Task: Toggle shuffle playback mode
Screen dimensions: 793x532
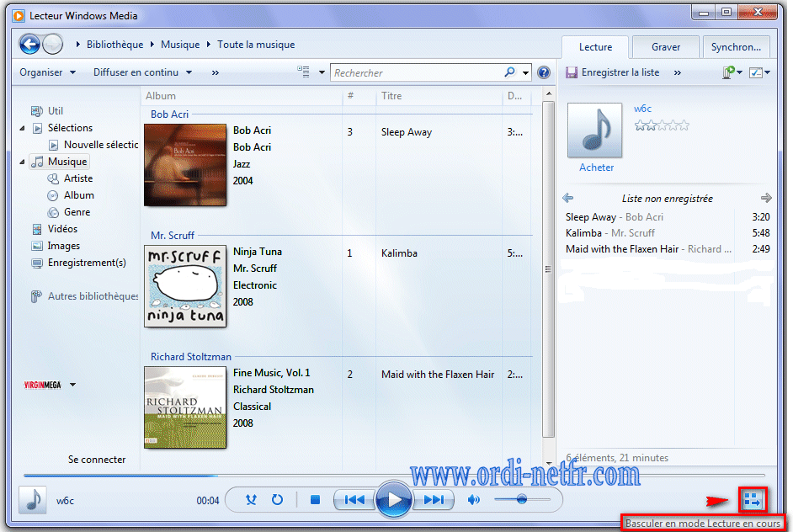Action: [x=251, y=500]
